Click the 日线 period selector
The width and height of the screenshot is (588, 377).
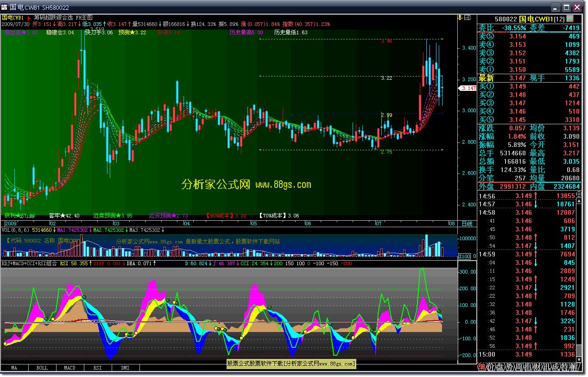point(467,224)
